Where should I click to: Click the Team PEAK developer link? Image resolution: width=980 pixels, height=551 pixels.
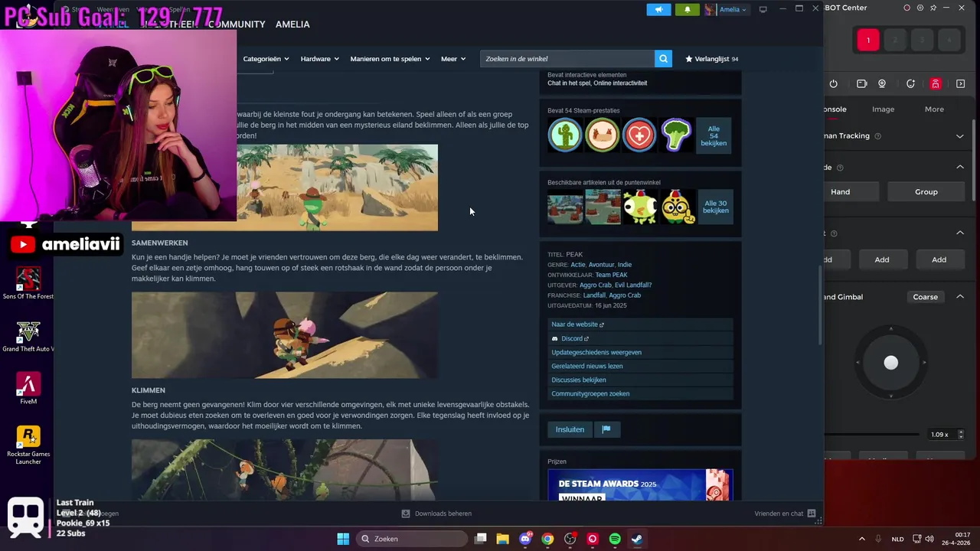[x=611, y=275]
